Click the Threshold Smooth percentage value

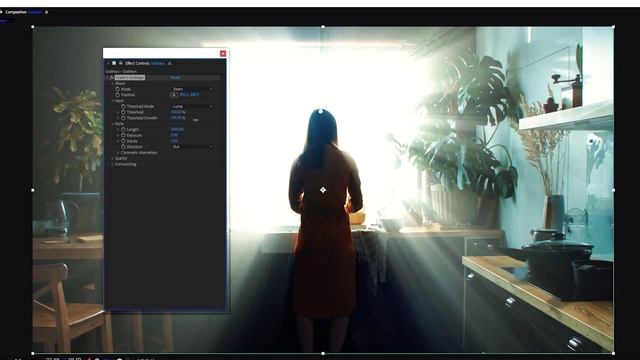(178, 118)
